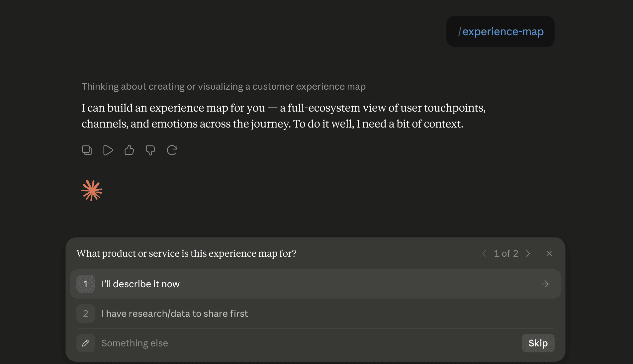Click the arrow on "I'll describe it now"
This screenshot has height=364, width=633.
[545, 284]
